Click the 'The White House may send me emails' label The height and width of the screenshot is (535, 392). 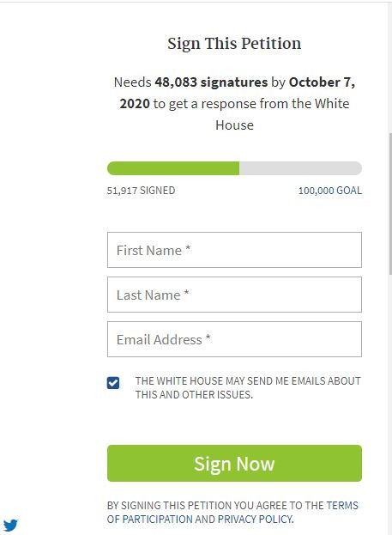click(x=248, y=387)
